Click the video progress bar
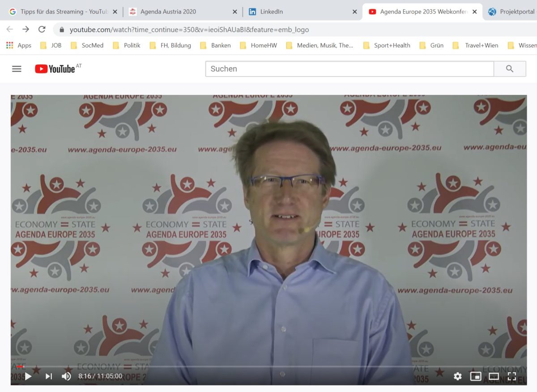Viewport: 537px width, 392px height. (x=268, y=366)
